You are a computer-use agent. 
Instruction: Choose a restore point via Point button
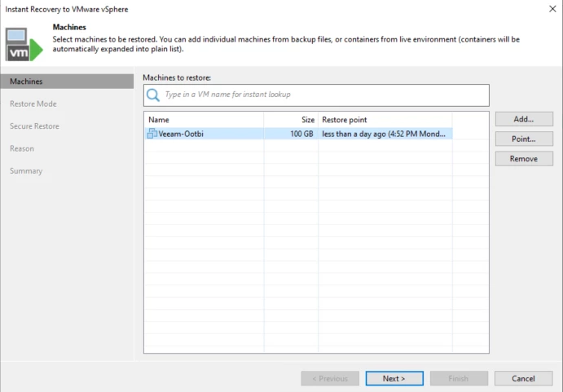tap(524, 139)
